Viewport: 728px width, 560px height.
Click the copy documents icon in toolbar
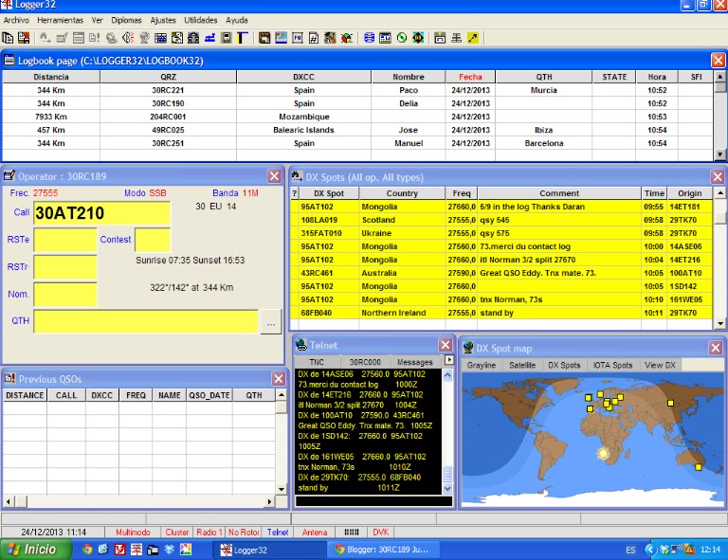click(8, 38)
